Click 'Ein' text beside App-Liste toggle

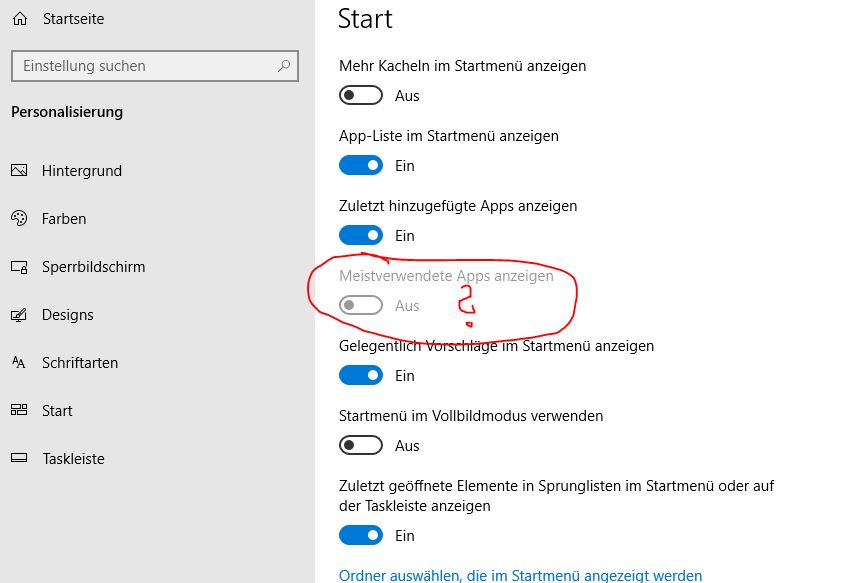pyautogui.click(x=405, y=166)
